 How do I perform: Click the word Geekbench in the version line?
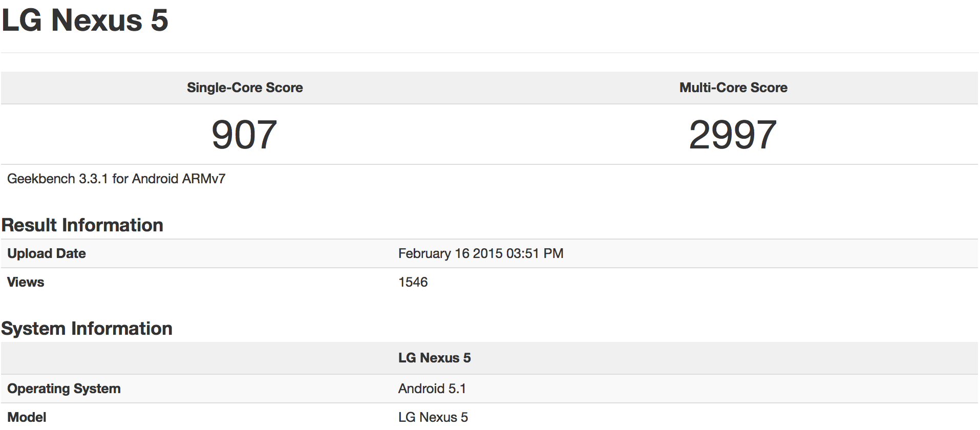[x=41, y=179]
